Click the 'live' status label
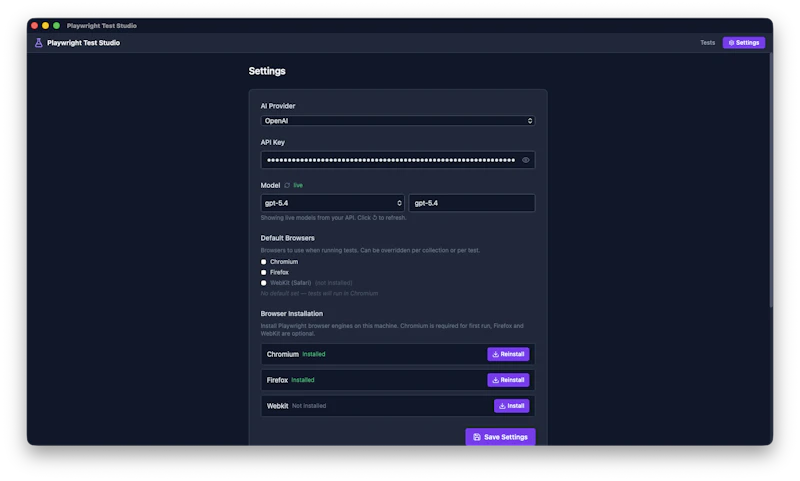The image size is (800, 481). tap(298, 186)
